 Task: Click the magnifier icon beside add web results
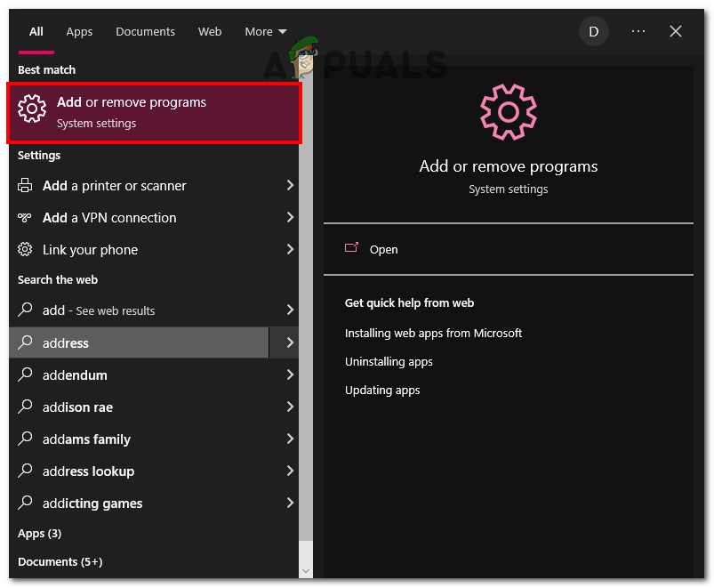click(25, 310)
